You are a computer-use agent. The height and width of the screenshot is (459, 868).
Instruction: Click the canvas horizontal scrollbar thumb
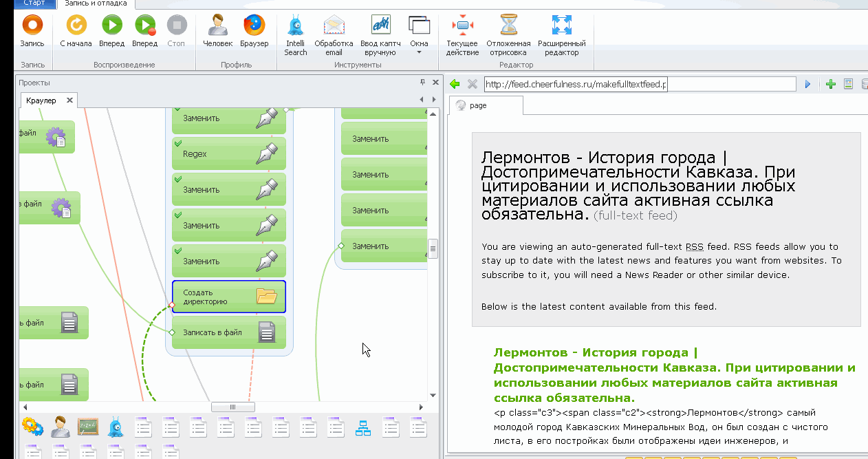coord(232,407)
